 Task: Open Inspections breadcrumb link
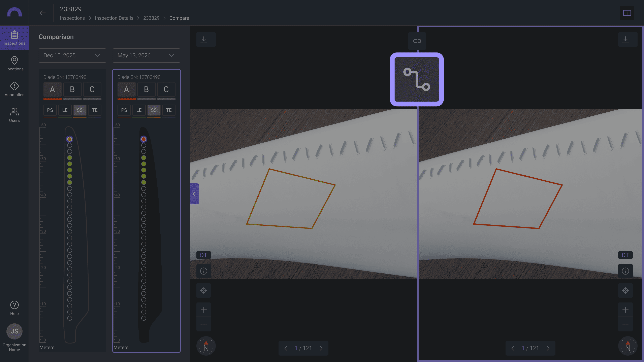(x=72, y=18)
